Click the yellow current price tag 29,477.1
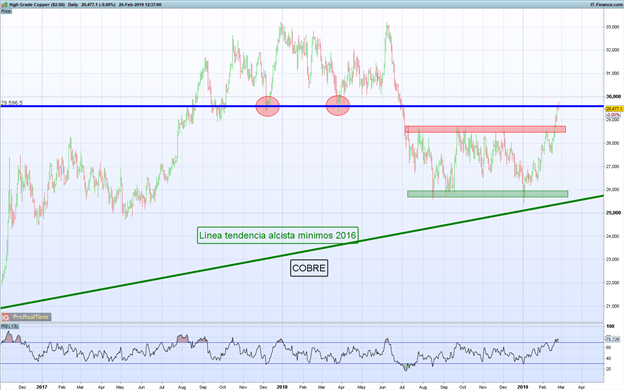624x390 pixels. [x=614, y=109]
